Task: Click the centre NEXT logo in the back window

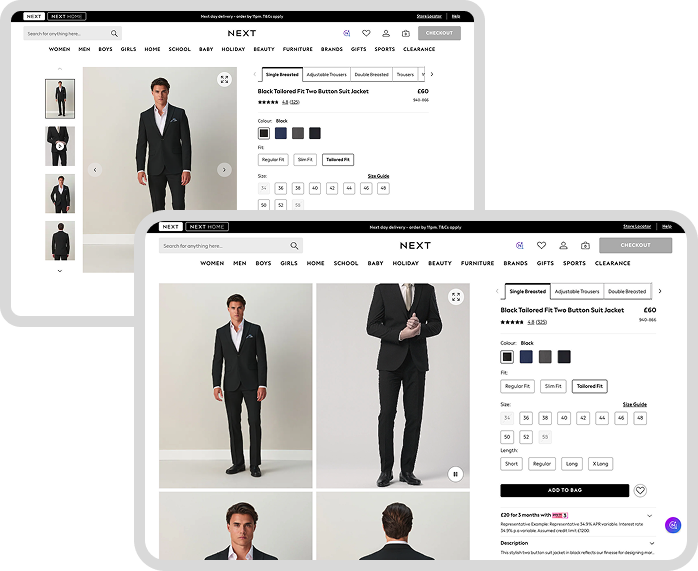Action: point(242,33)
